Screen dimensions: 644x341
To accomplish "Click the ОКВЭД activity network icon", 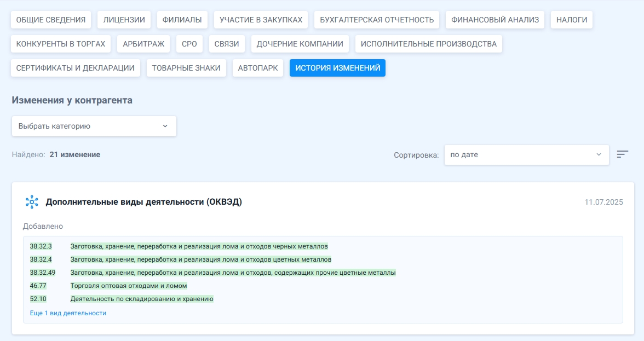I will (x=32, y=202).
